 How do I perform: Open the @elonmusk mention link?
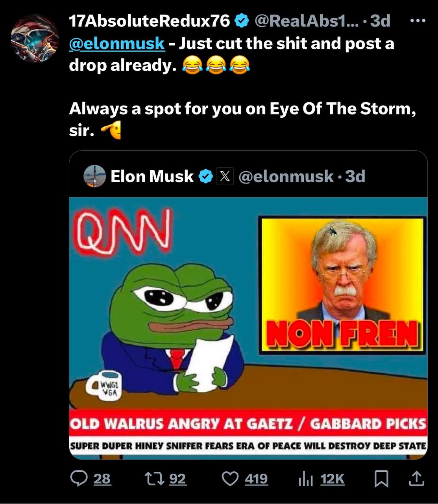117,44
